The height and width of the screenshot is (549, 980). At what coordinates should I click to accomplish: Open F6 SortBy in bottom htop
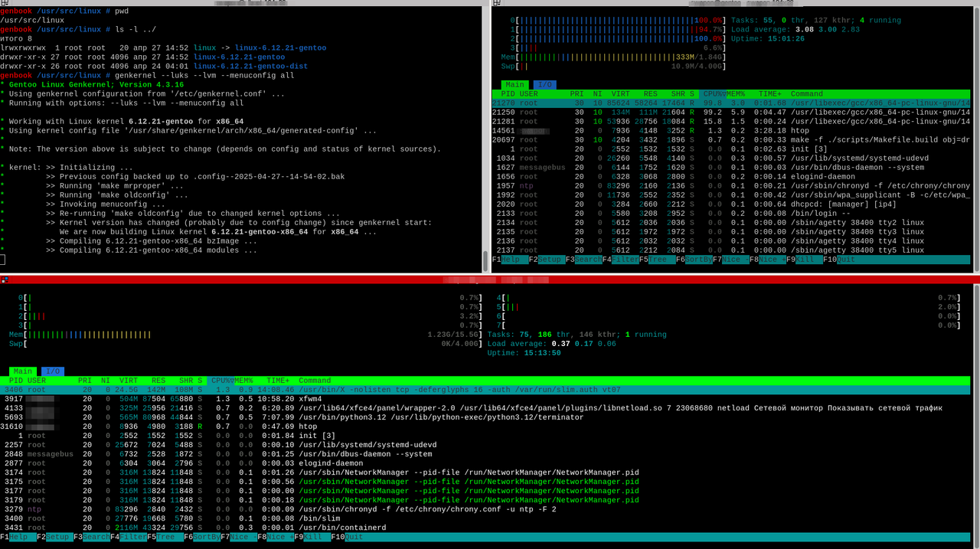[202, 537]
